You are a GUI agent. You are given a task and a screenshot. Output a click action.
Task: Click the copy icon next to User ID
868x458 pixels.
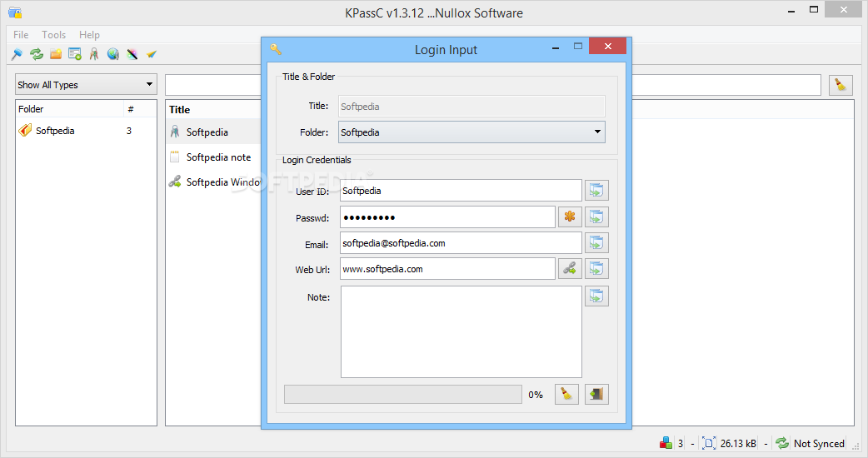point(596,191)
